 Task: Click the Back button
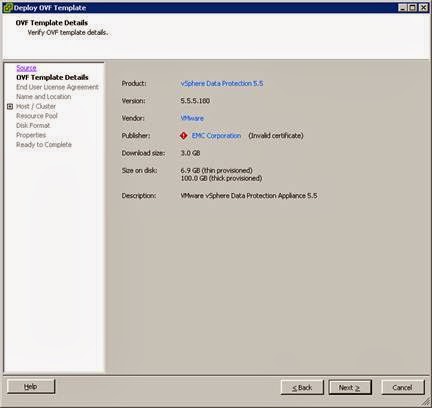click(302, 387)
